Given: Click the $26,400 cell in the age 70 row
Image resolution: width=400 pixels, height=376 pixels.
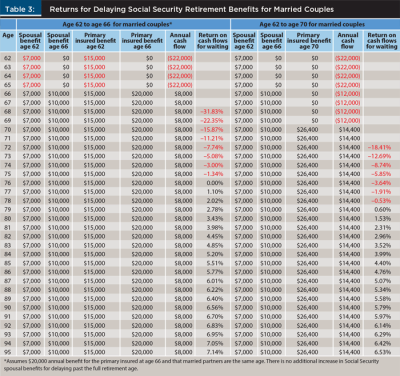Looking at the screenshot, I should click(307, 129).
